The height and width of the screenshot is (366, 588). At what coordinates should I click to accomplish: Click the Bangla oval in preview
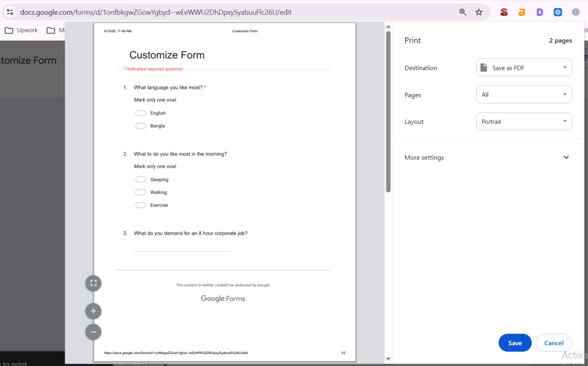coord(141,126)
